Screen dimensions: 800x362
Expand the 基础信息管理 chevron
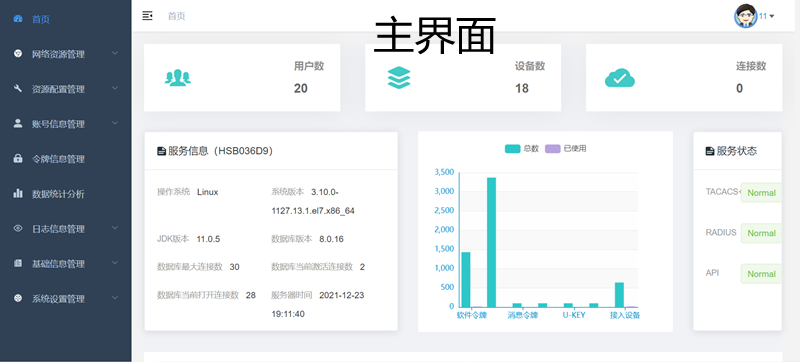coord(115,263)
